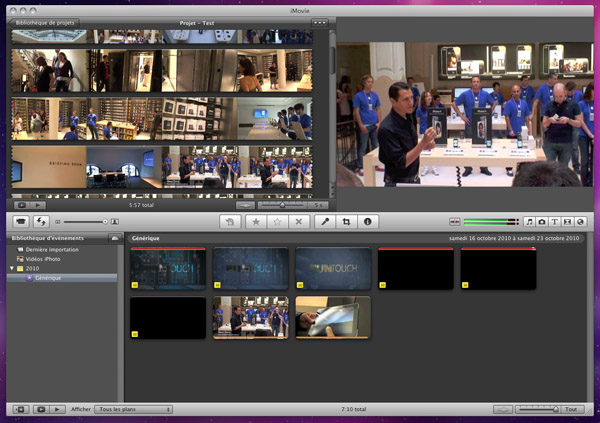This screenshot has width=600, height=423.
Task: Adjust the event frames-per-thumbnail slider
Action: 538,409
